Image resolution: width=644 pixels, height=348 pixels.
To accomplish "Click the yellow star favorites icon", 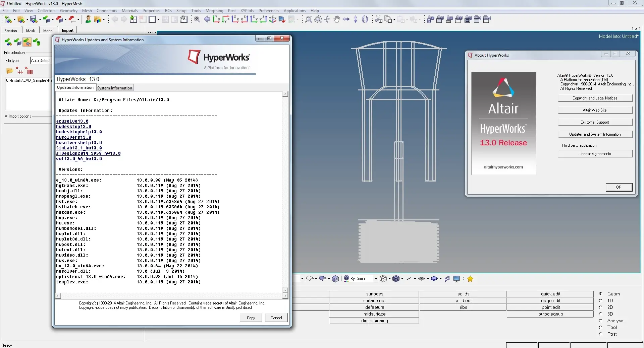I will pos(470,279).
